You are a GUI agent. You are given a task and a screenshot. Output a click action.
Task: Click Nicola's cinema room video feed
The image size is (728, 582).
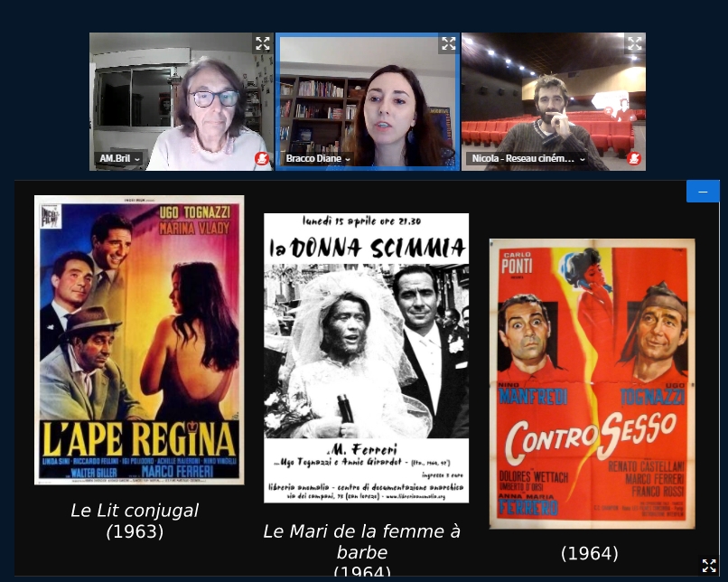[x=553, y=99]
